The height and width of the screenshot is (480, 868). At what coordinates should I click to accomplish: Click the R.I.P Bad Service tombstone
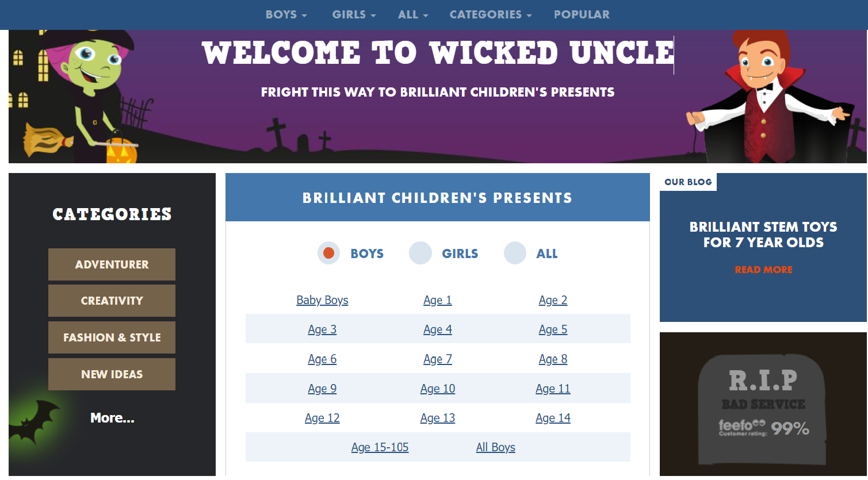pyautogui.click(x=763, y=408)
